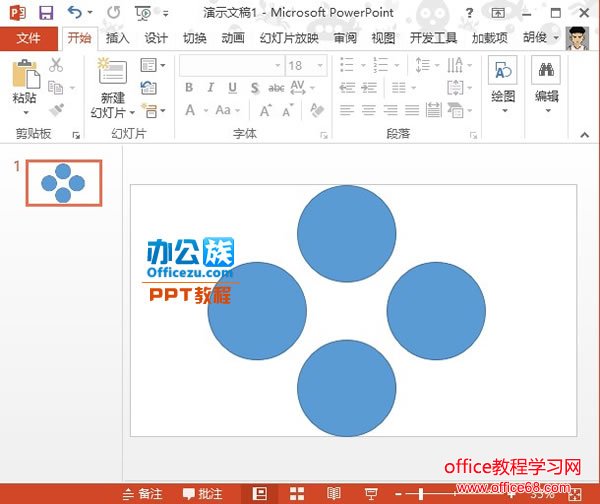Undo the last action
The image size is (600, 504).
(75, 13)
